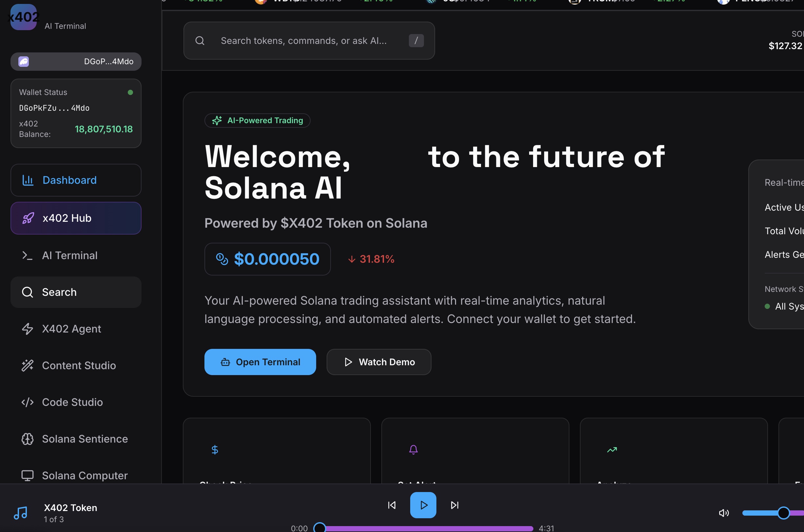Open the Dashboard page
The image size is (804, 532).
(x=76, y=180)
